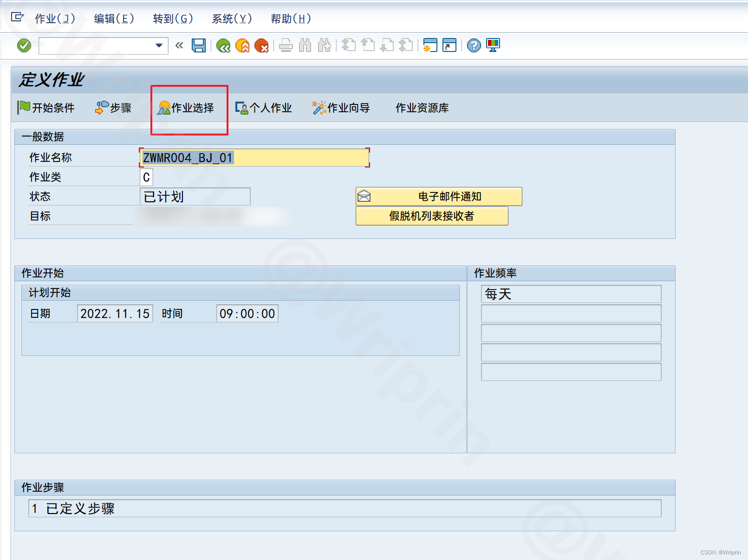Click the 状态 field showing 已计划
The image size is (748, 560).
tap(195, 197)
